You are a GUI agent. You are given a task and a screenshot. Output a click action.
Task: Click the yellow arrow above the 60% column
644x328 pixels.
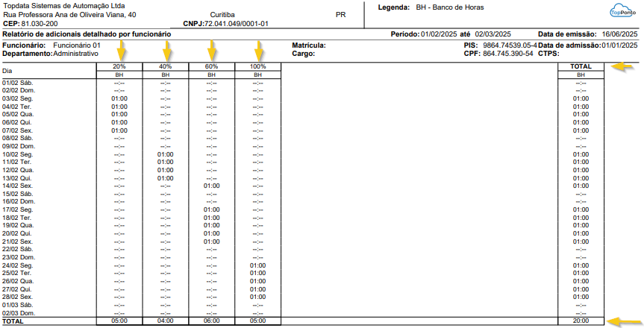tap(213, 51)
